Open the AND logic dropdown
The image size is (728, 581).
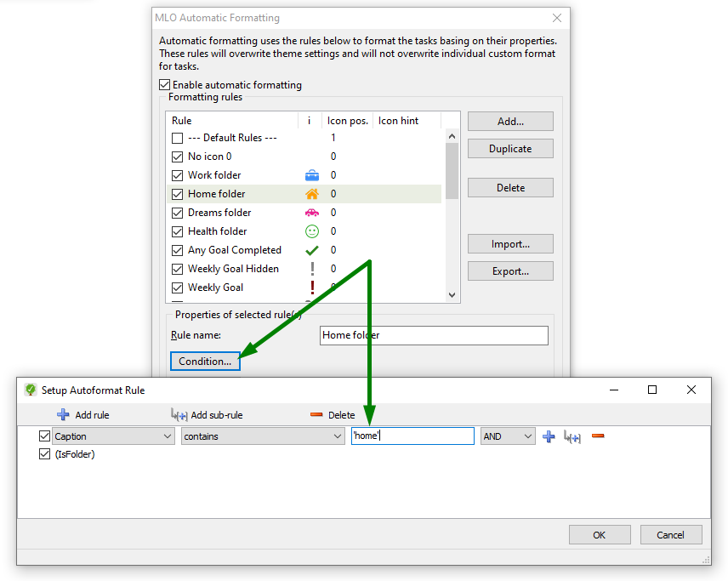(x=508, y=436)
